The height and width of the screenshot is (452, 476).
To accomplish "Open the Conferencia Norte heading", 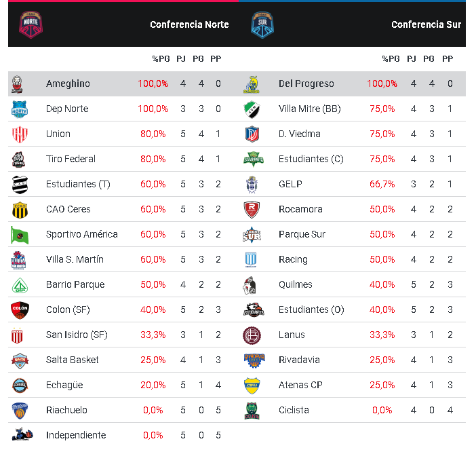I will click(189, 24).
